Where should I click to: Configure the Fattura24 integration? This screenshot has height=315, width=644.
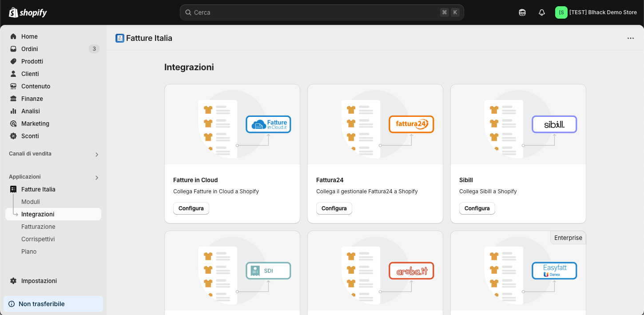(x=334, y=208)
